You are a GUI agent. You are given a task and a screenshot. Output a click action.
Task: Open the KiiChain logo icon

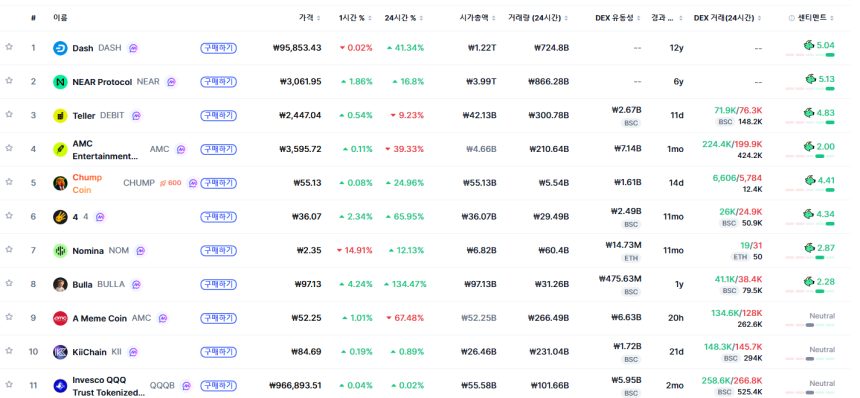tap(60, 352)
